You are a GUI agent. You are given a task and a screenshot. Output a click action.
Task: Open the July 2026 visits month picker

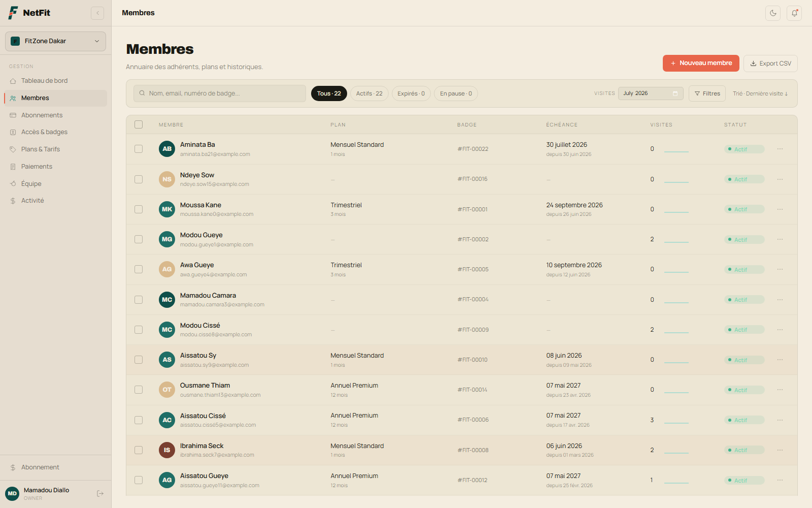click(651, 93)
